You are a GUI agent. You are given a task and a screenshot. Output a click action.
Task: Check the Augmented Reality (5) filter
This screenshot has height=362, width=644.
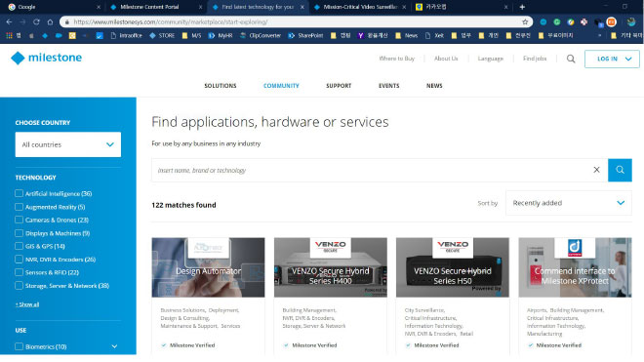pyautogui.click(x=19, y=207)
